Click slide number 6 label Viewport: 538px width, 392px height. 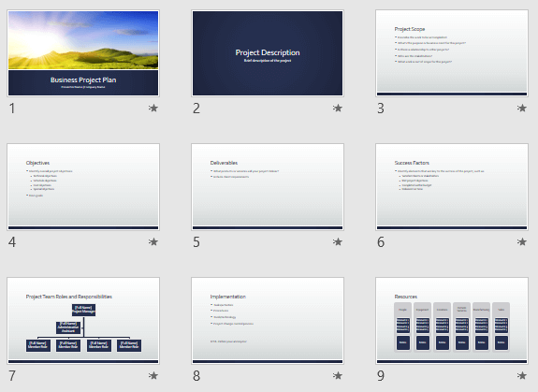[x=381, y=242]
